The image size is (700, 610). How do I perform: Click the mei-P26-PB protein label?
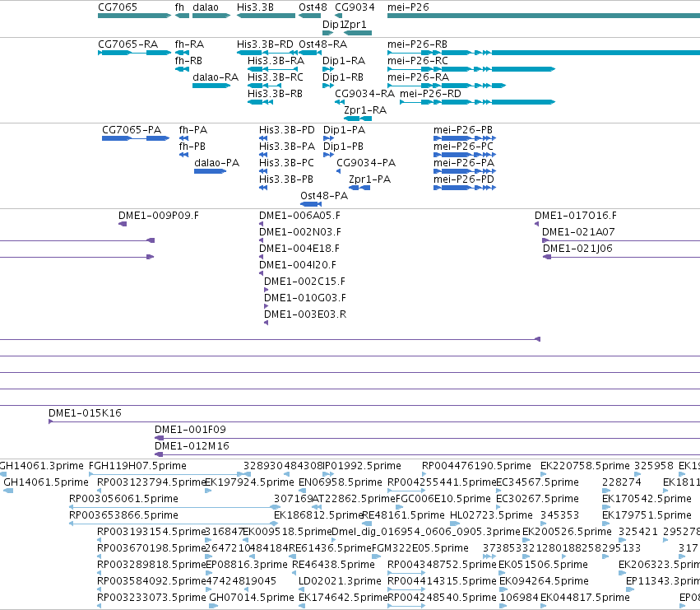coord(463,130)
